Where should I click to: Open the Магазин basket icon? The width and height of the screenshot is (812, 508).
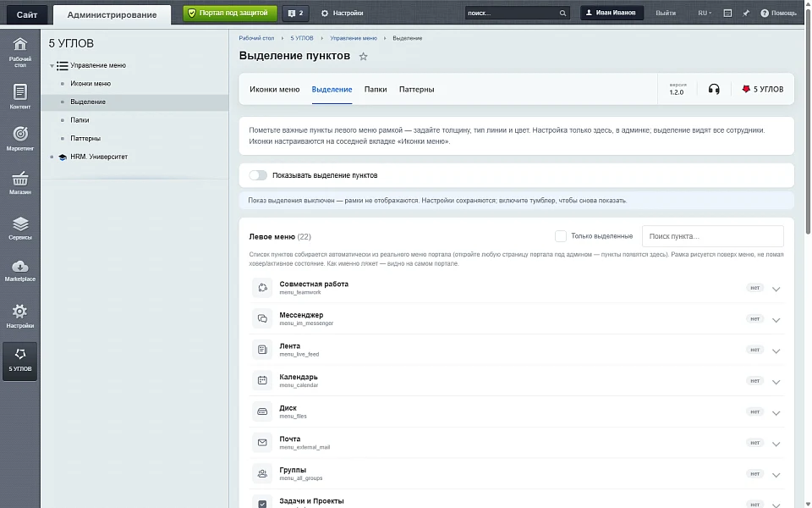[x=19, y=183]
